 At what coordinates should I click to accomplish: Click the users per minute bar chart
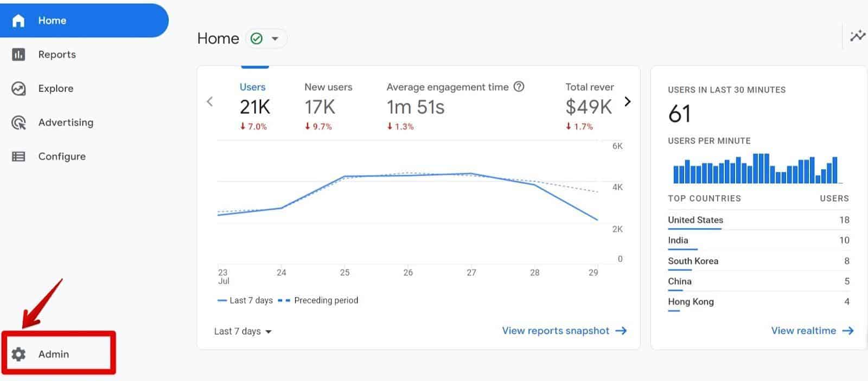(755, 169)
